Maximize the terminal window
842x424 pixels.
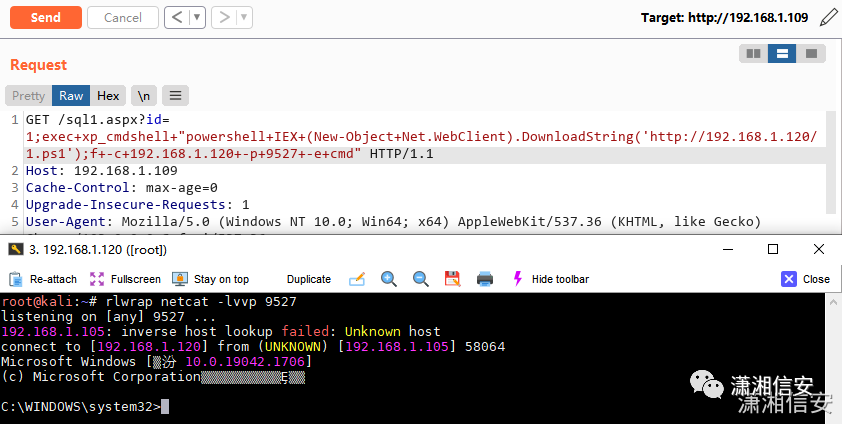tap(773, 249)
